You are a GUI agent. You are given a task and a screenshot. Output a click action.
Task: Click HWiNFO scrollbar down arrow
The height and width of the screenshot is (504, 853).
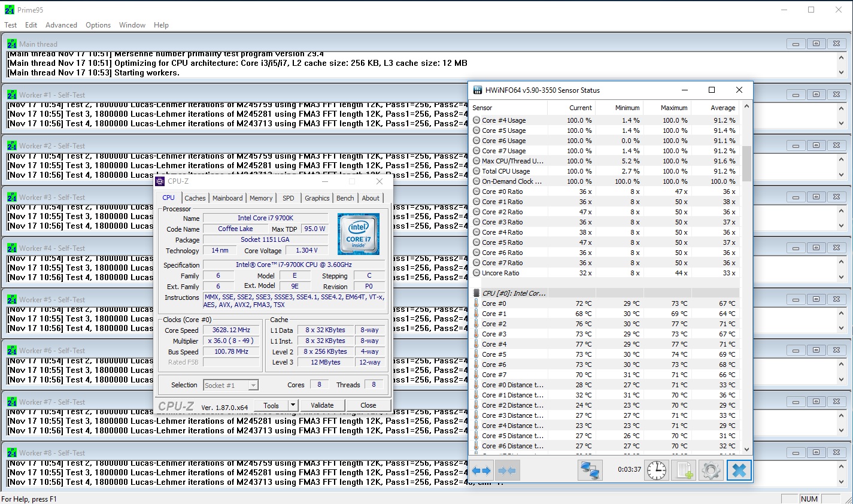746,449
